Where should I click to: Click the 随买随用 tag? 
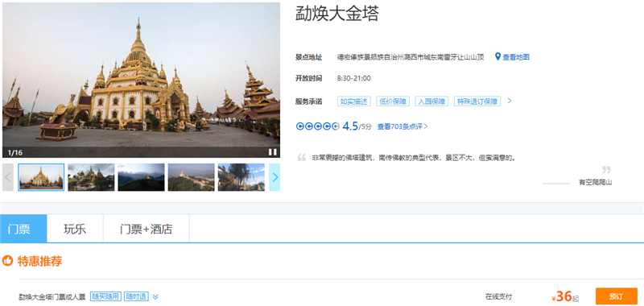pos(105,296)
